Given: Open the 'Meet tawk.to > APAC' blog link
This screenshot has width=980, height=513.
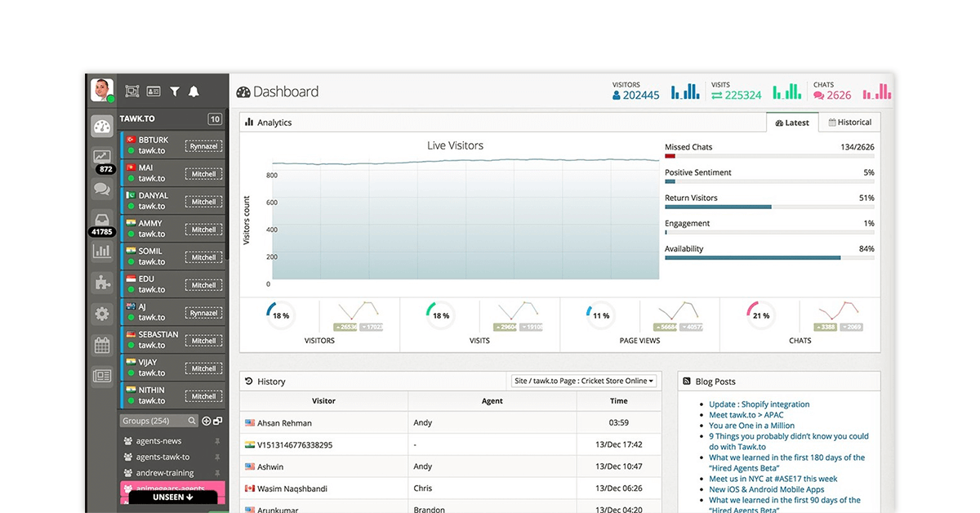Looking at the screenshot, I should 746,415.
